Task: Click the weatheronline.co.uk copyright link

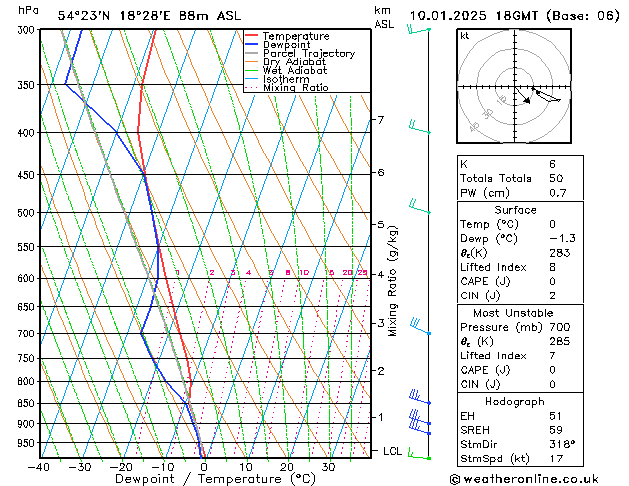Action: point(524,479)
